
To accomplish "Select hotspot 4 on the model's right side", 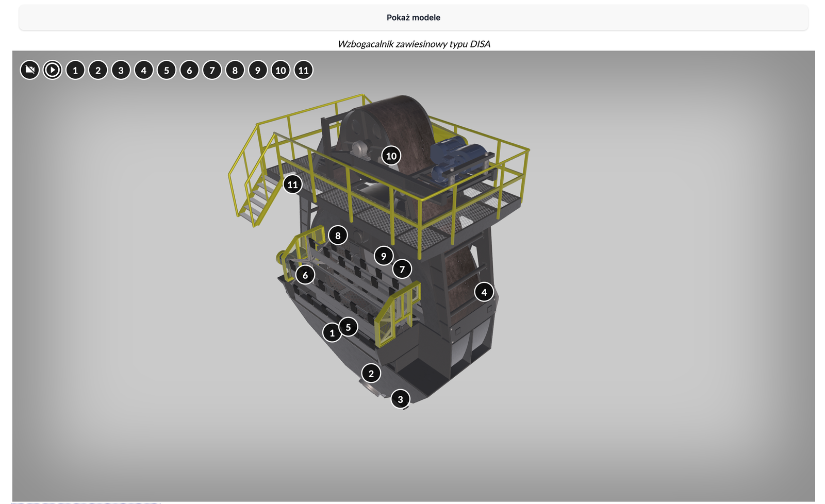I will [x=484, y=292].
